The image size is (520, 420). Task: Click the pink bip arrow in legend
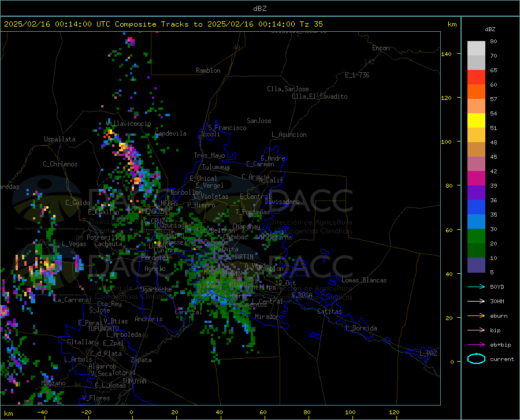(476, 330)
